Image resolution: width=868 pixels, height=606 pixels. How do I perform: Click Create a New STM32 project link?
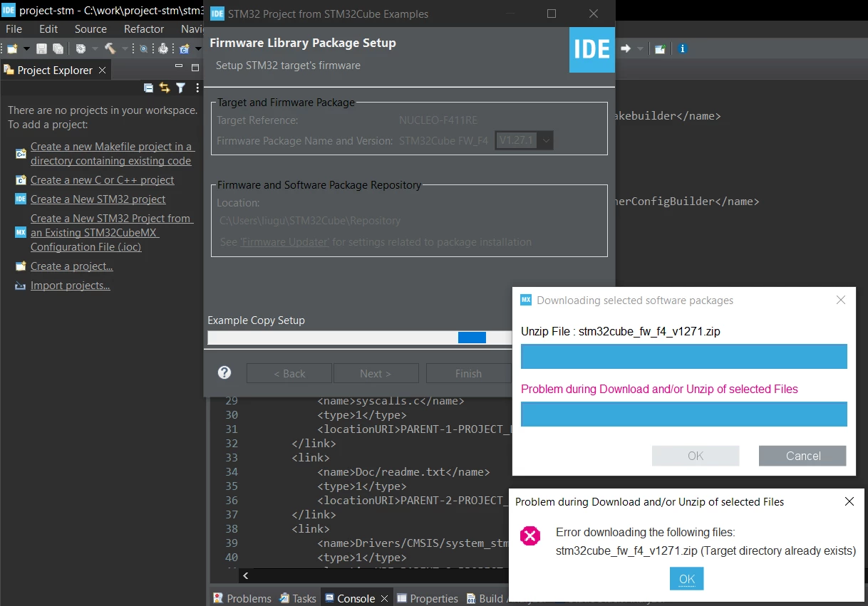(98, 199)
